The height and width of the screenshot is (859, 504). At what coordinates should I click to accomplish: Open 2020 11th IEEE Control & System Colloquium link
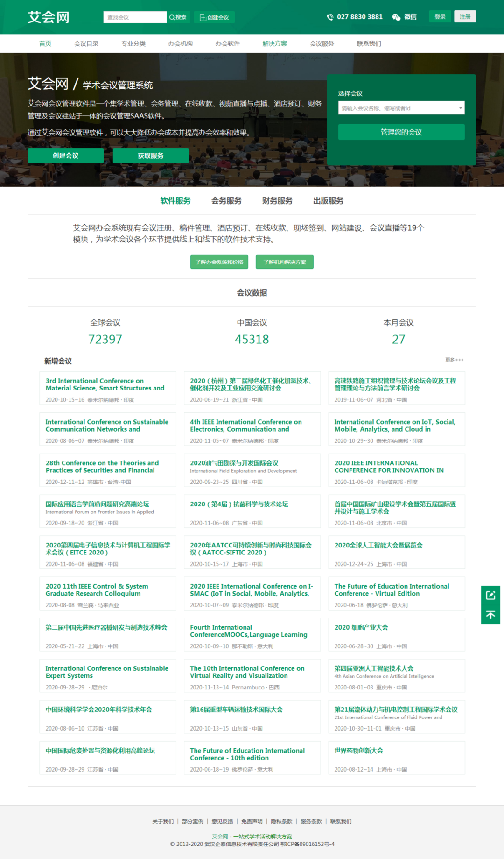pos(97,590)
